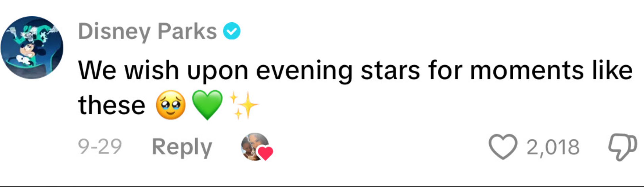Click the green heart emoji
Screen dimensions: 644x187
coord(207,105)
